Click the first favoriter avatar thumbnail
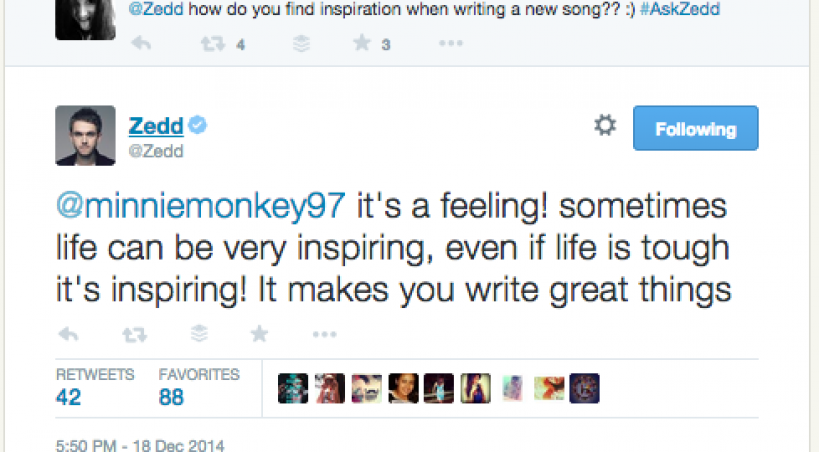 pos(293,387)
